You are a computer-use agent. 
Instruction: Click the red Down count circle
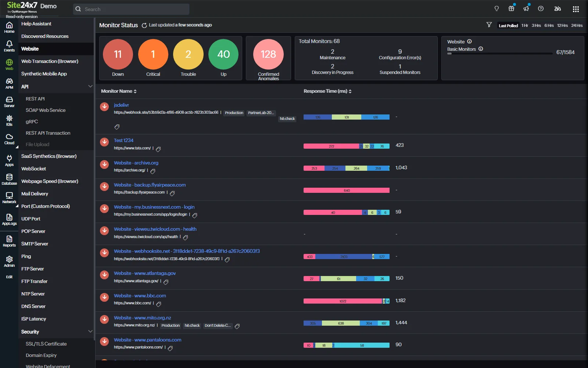[118, 54]
